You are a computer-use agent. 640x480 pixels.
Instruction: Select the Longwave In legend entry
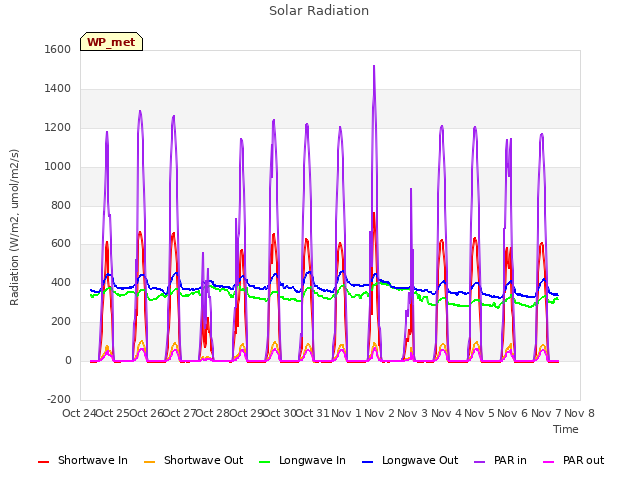click(x=302, y=460)
